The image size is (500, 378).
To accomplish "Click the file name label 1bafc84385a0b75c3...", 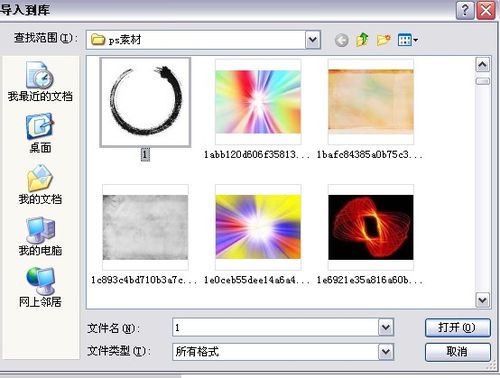I will coord(369,155).
